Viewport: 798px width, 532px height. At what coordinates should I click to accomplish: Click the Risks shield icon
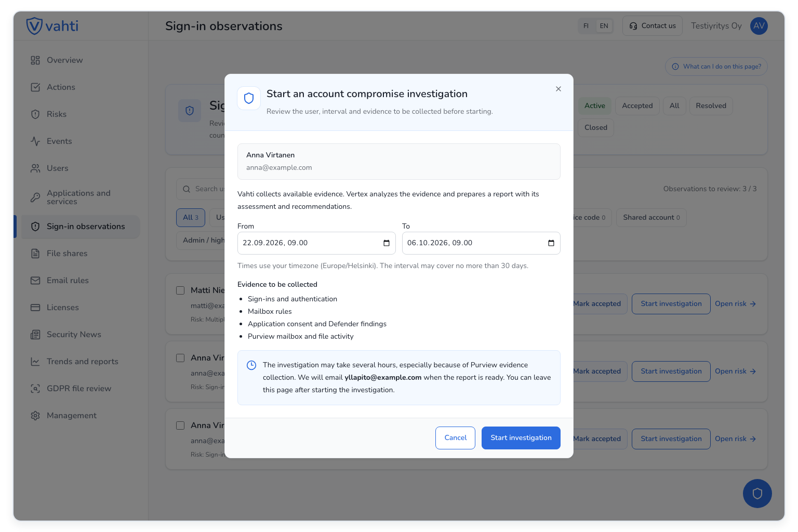tap(35, 114)
